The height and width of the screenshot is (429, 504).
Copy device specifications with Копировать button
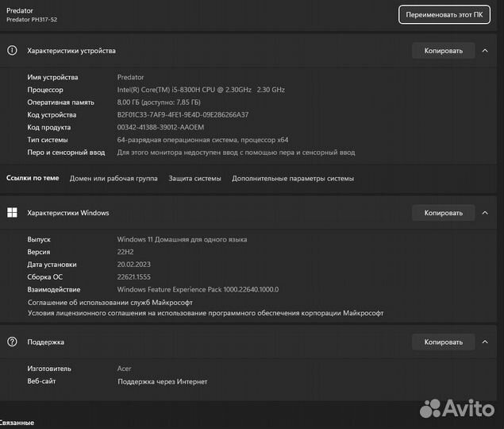[443, 51]
